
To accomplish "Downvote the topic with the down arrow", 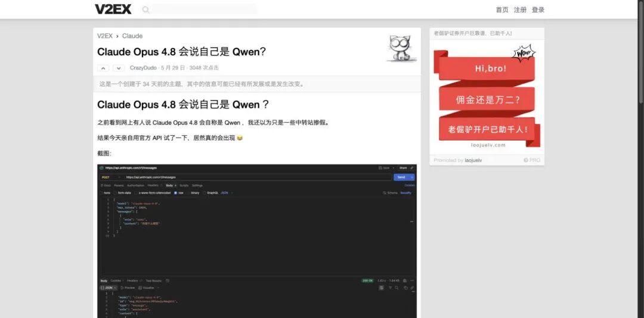I will 118,68.
